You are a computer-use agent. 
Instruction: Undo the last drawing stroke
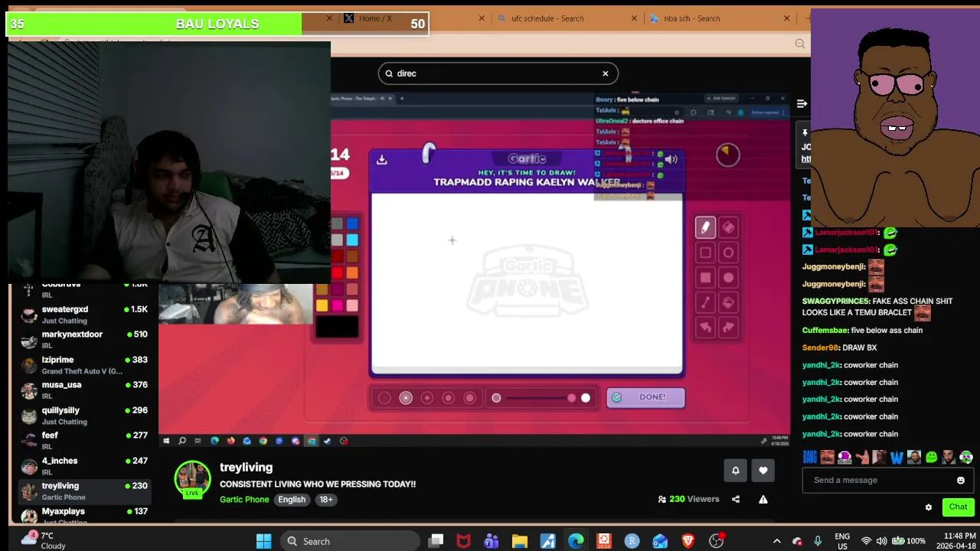click(705, 328)
